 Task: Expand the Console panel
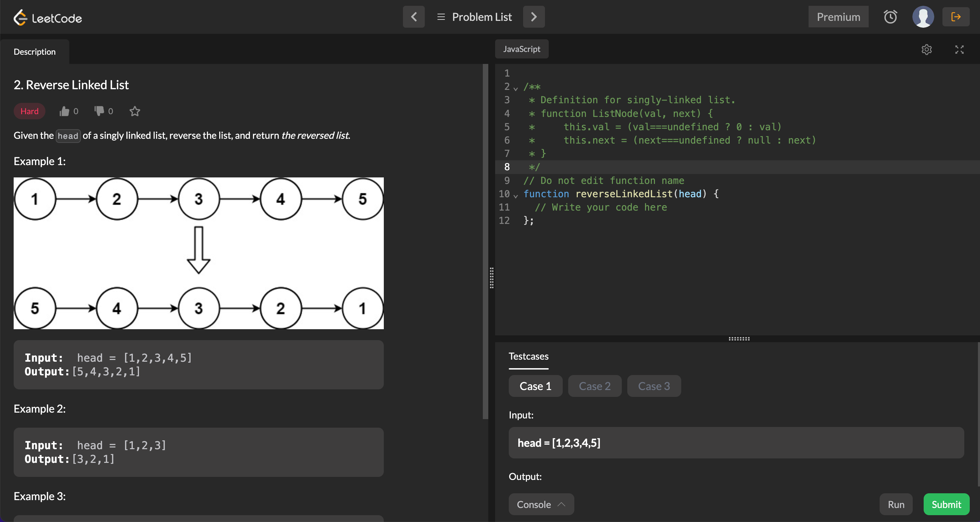[541, 504]
